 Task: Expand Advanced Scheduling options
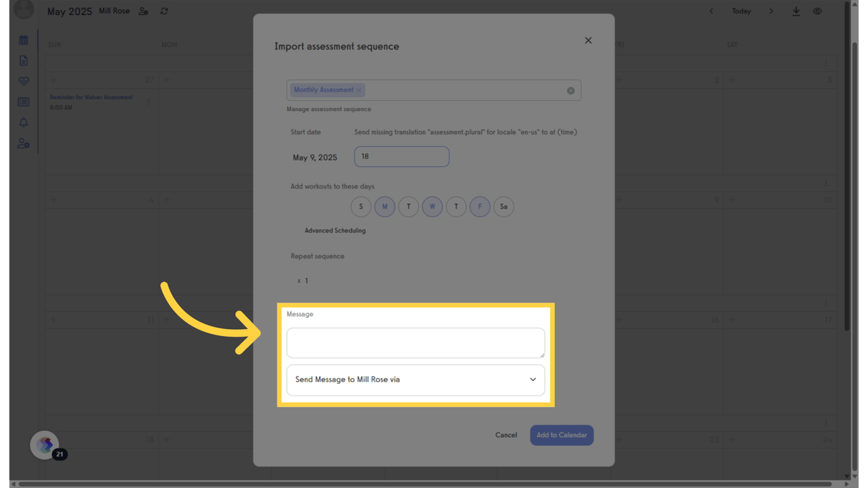pos(335,230)
